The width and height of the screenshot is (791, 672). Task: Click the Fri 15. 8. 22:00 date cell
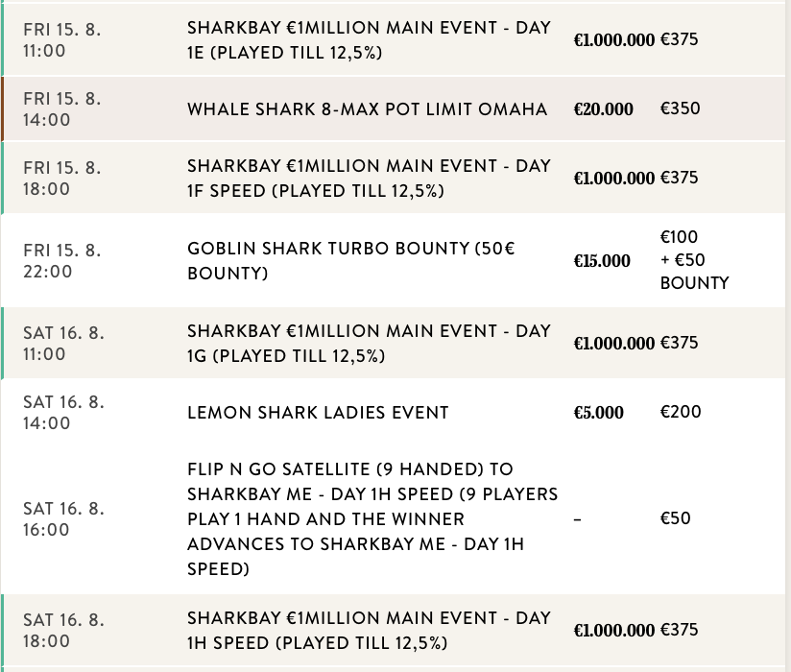click(x=62, y=261)
